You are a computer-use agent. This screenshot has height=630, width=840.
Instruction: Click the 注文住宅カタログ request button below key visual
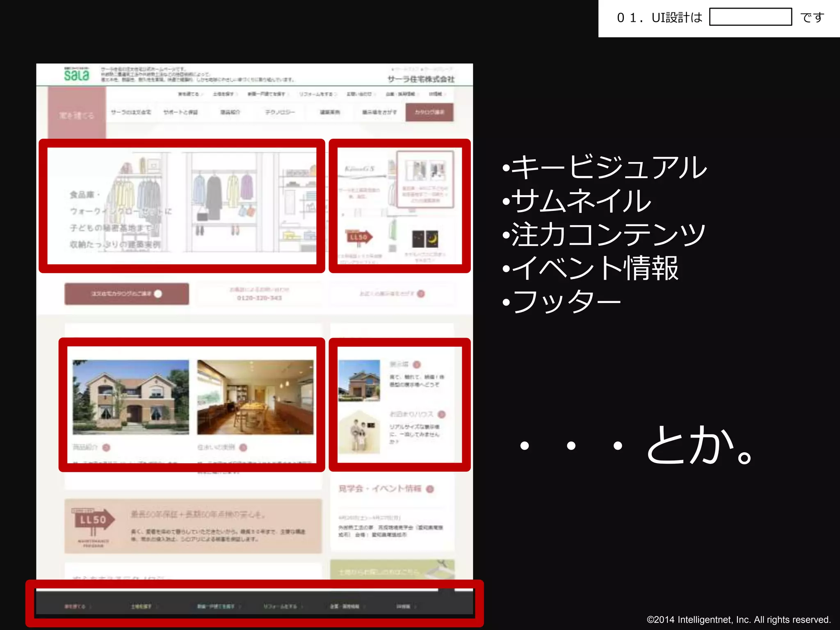coord(127,294)
